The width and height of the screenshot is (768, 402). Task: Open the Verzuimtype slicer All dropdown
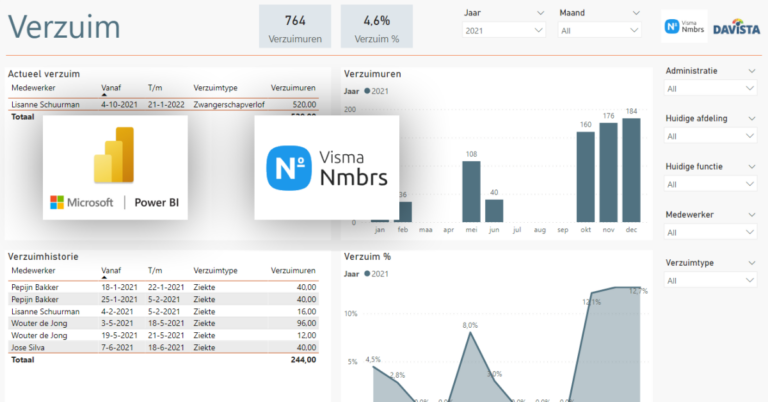click(710, 280)
